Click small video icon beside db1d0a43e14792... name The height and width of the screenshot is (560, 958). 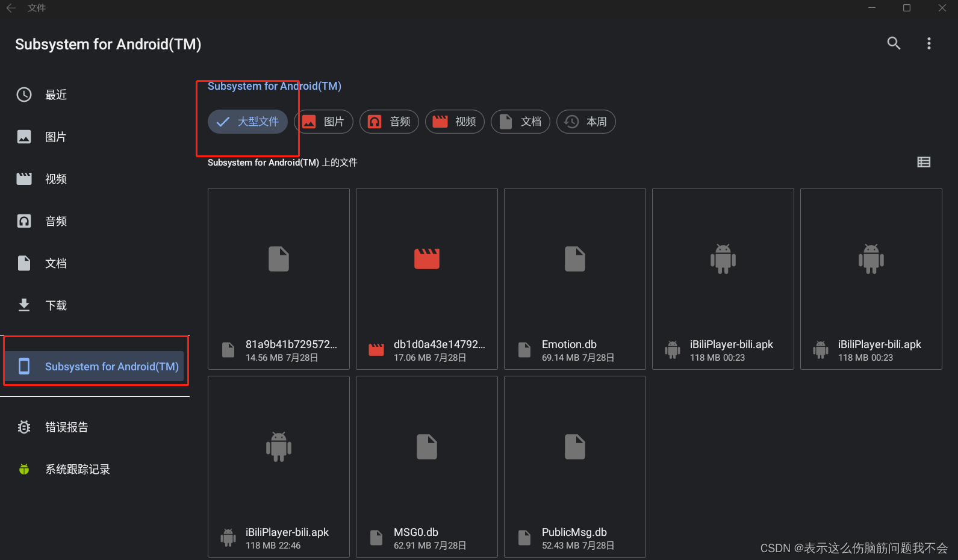click(376, 350)
